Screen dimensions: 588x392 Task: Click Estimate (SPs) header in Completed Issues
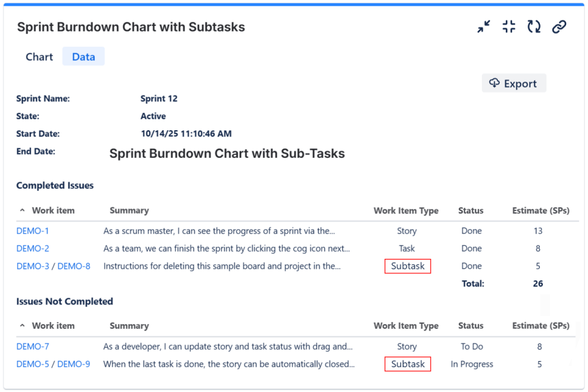(541, 211)
